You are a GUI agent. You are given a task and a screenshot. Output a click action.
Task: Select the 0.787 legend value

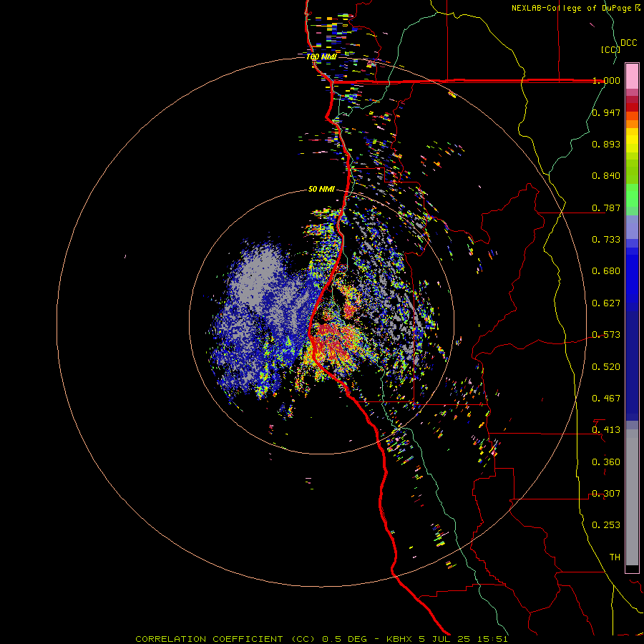click(606, 208)
